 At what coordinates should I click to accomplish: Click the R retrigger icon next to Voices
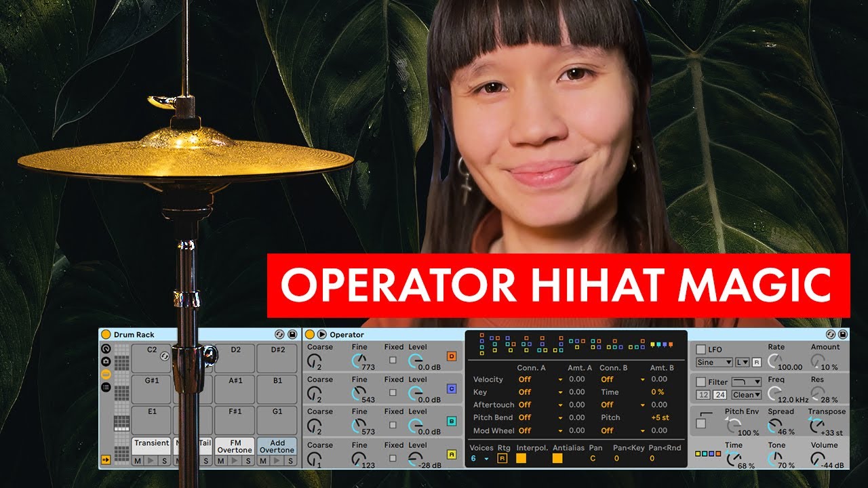[x=502, y=459]
